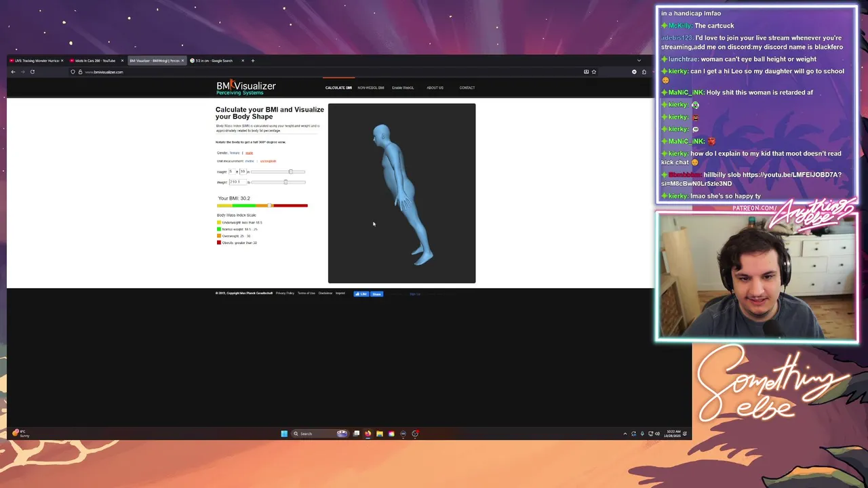Reload the BMI Visualizer page

32,72
